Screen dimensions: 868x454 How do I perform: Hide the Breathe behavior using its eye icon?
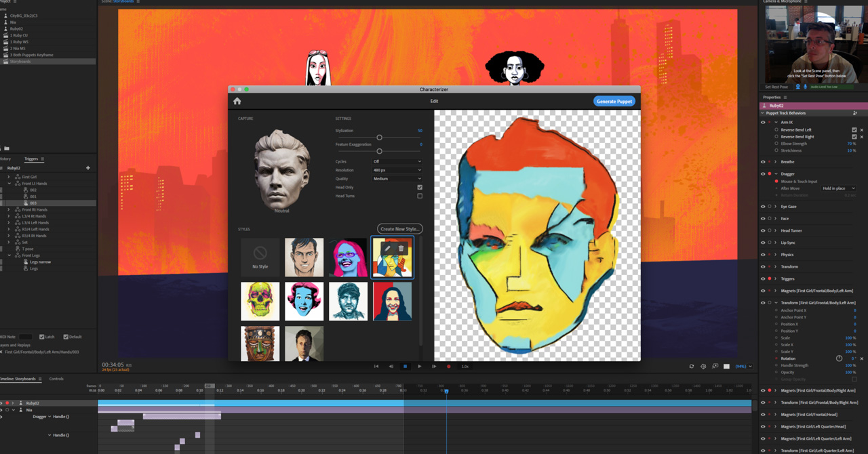coord(763,162)
